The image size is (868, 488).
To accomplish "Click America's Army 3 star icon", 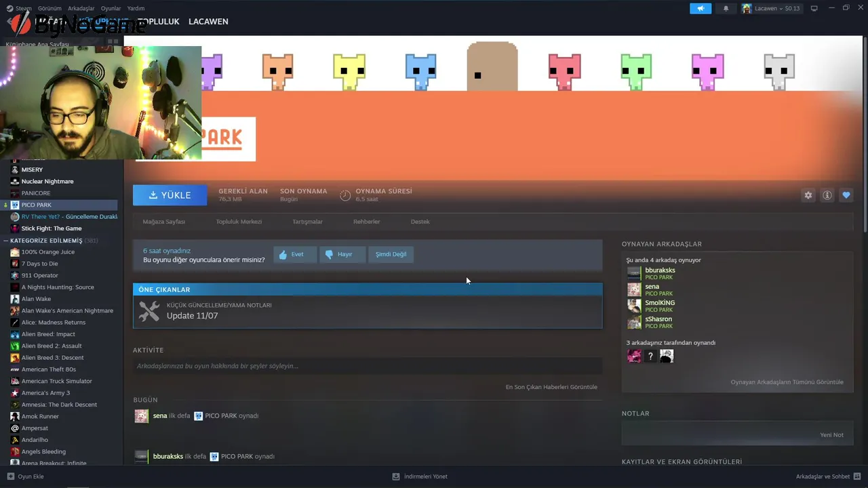I will (15, 392).
